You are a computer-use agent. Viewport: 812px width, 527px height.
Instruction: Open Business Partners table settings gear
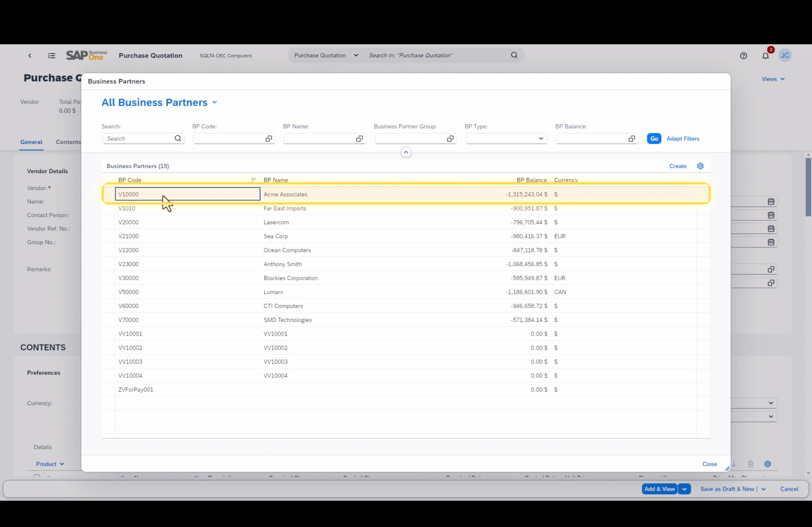tap(700, 166)
